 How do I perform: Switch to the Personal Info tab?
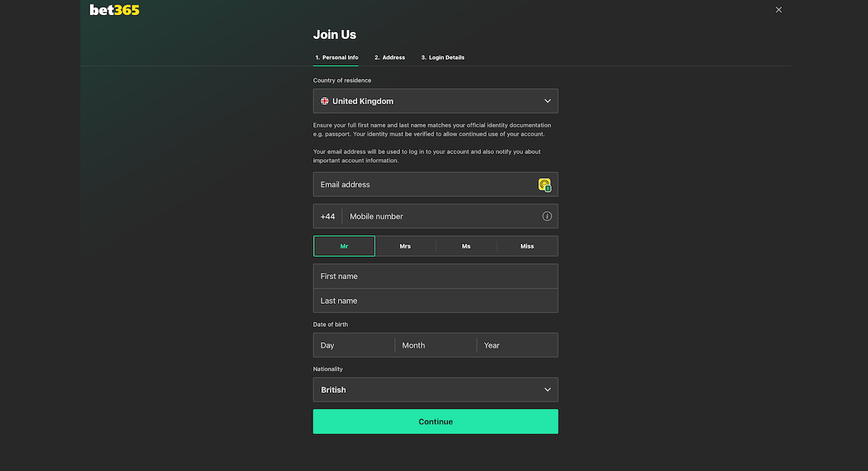[x=336, y=57]
